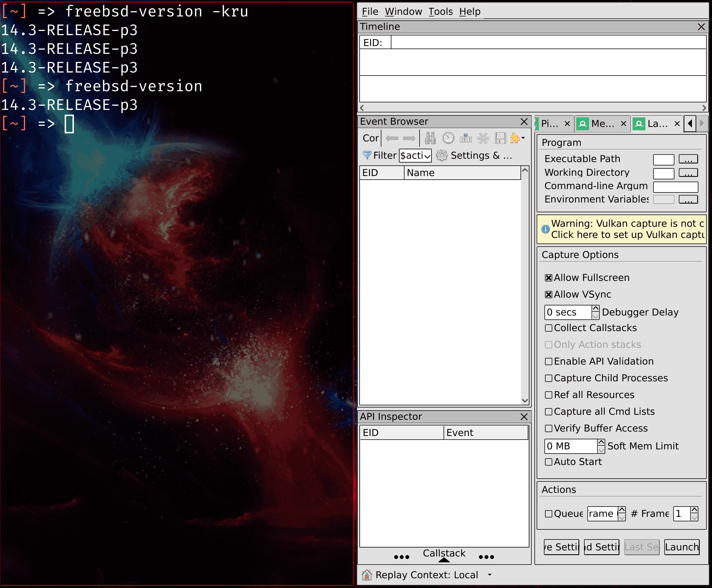Image resolution: width=712 pixels, height=588 pixels.
Task: Enable the Capture Child Processes checkbox
Action: [548, 378]
